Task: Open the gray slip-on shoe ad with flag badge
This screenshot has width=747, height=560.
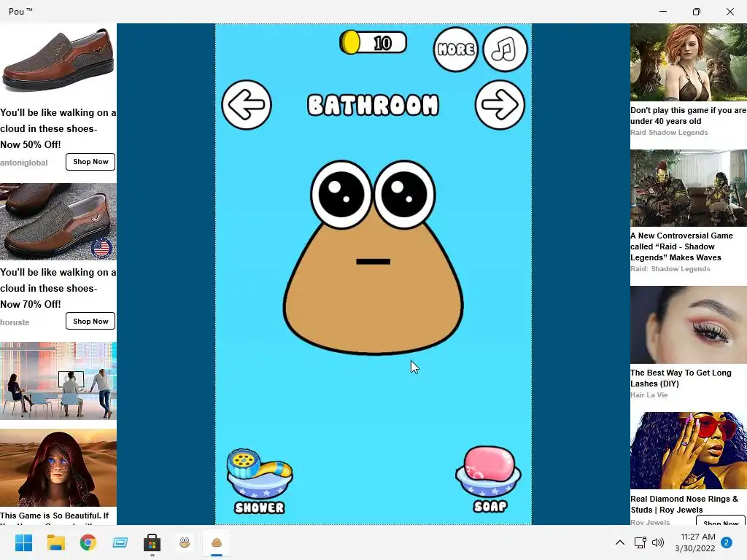Action: [x=58, y=222]
